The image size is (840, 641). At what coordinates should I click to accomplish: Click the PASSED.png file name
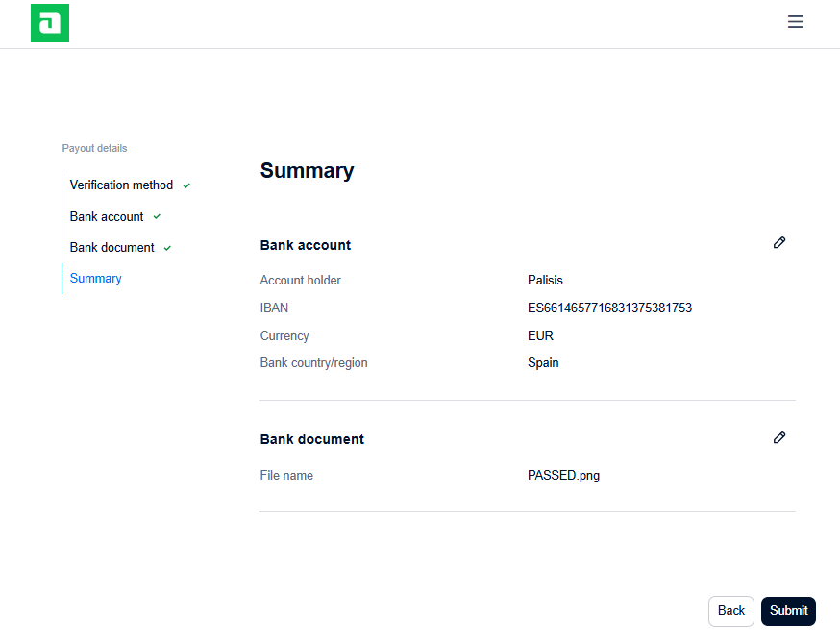coord(563,476)
